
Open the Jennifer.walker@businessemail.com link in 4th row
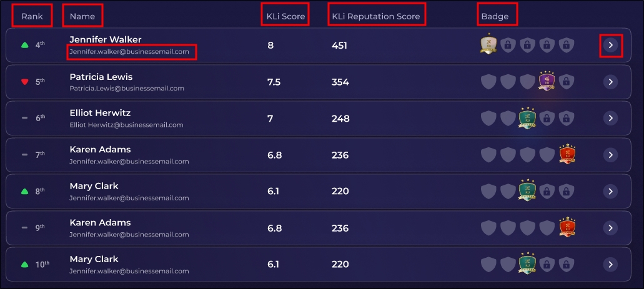[x=129, y=52]
